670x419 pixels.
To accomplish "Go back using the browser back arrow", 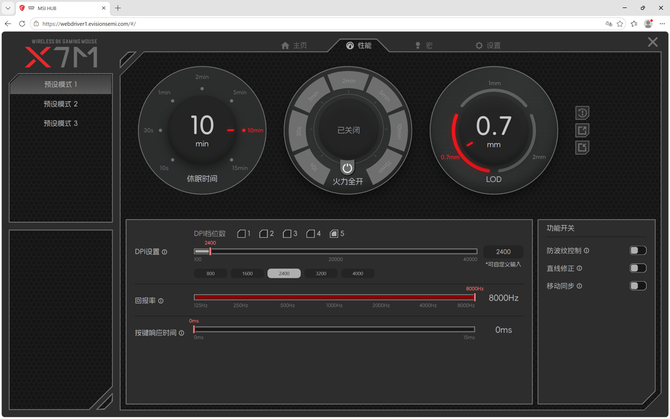I will tap(8, 23).
